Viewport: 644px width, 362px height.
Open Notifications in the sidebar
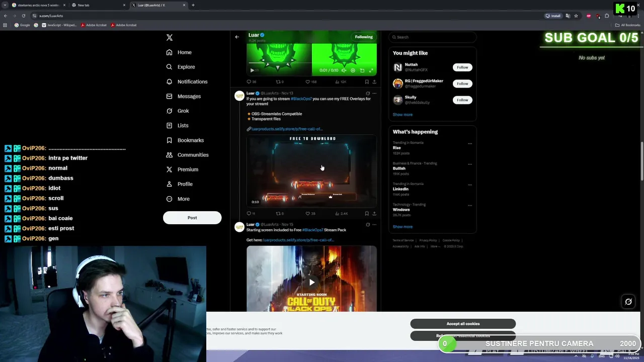point(187,81)
